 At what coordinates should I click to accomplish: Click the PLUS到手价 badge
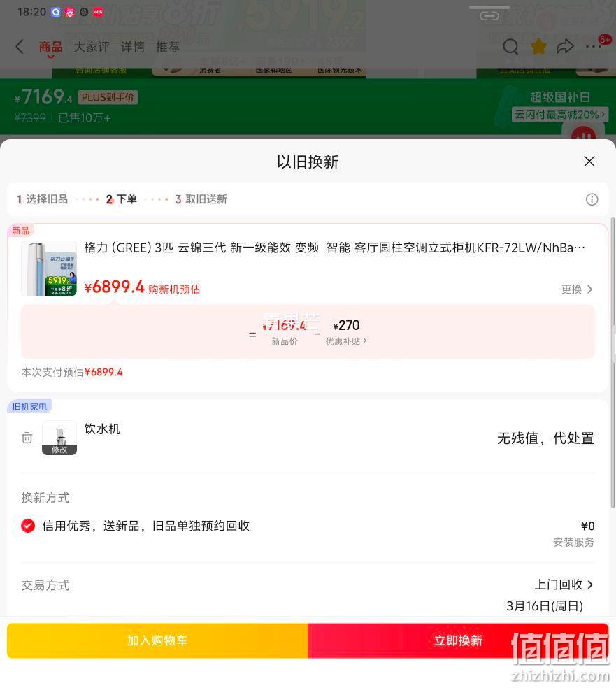108,97
